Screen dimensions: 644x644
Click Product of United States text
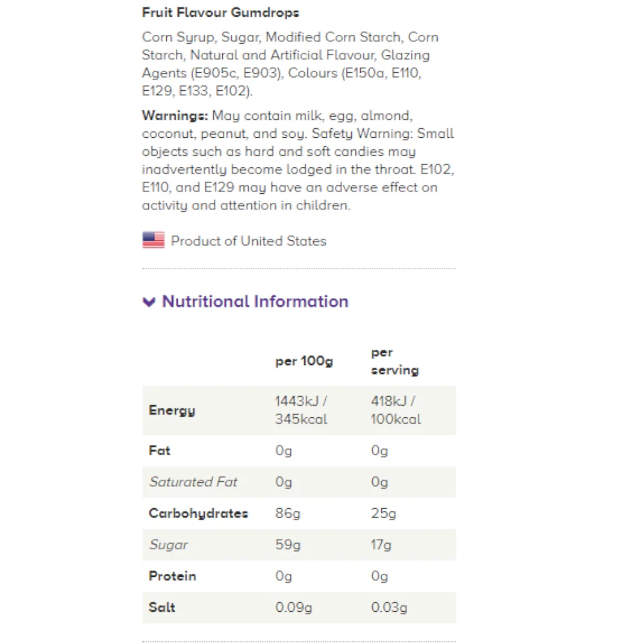tap(249, 241)
